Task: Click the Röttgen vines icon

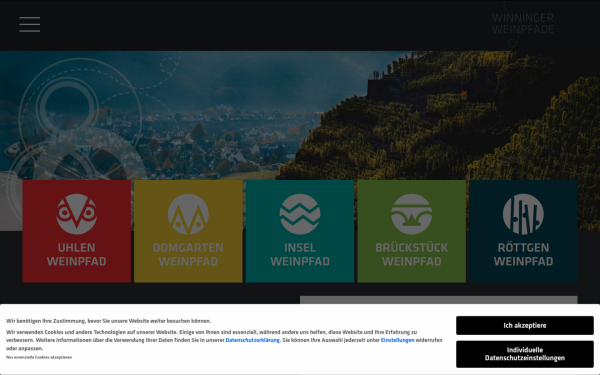Action: click(x=523, y=214)
